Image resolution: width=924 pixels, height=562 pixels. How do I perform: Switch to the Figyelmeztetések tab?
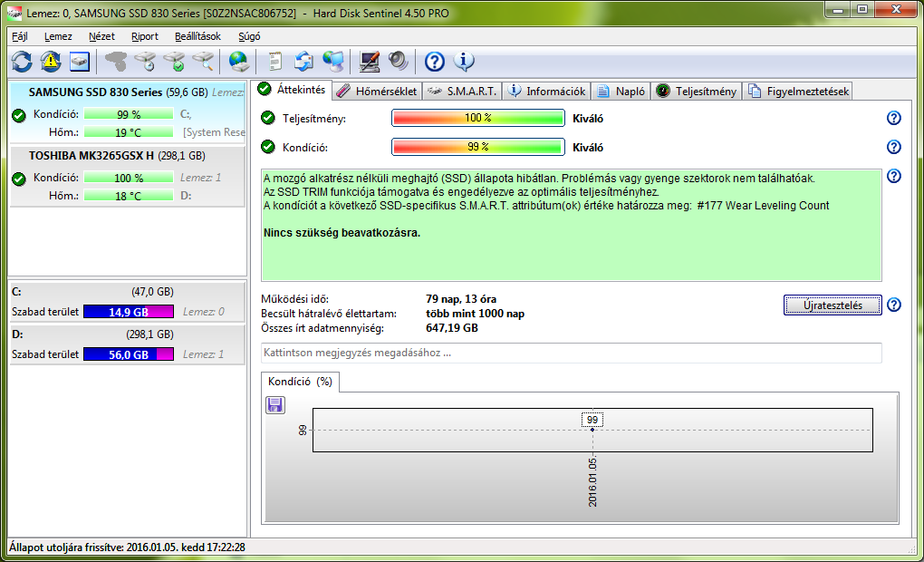coord(798,92)
